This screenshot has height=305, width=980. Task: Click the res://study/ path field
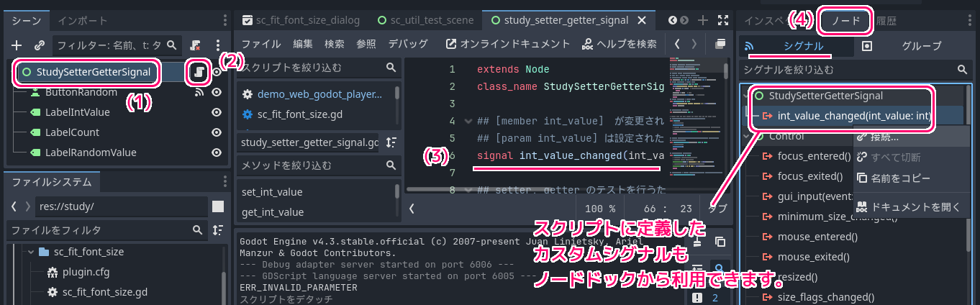pyautogui.click(x=120, y=206)
